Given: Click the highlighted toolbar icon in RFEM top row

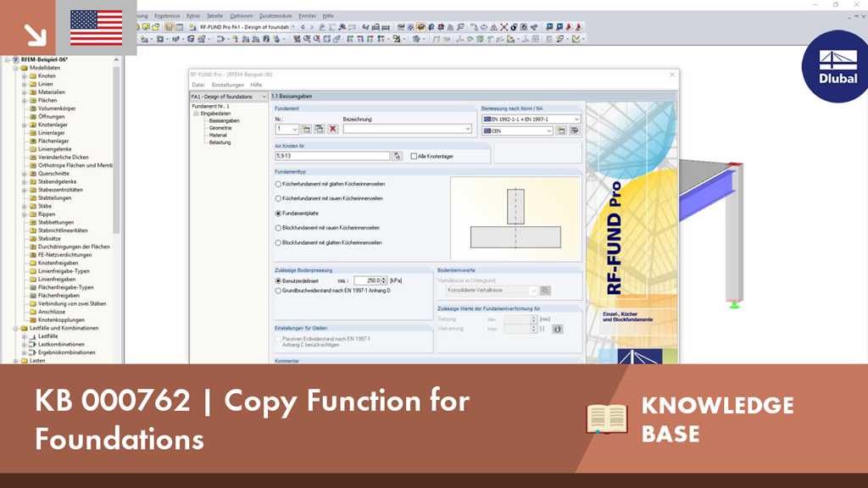Looking at the screenshot, I should click(420, 27).
